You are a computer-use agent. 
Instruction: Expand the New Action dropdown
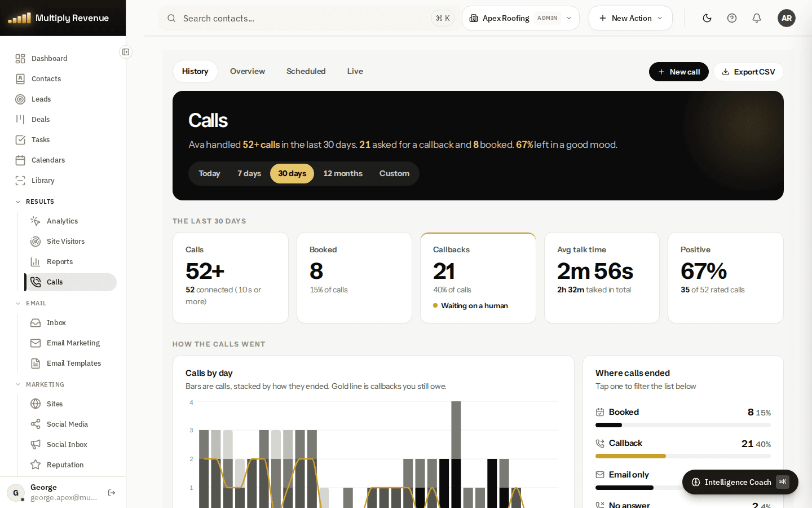pyautogui.click(x=630, y=18)
